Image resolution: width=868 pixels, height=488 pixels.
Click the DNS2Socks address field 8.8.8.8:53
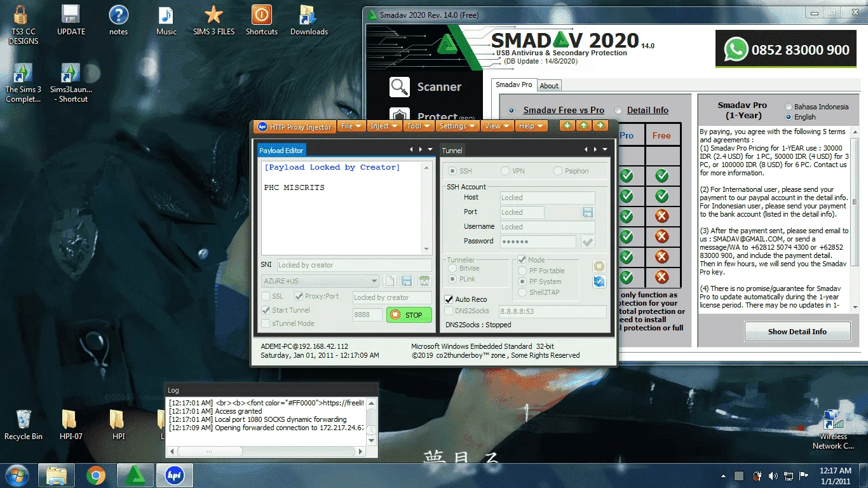click(x=552, y=311)
